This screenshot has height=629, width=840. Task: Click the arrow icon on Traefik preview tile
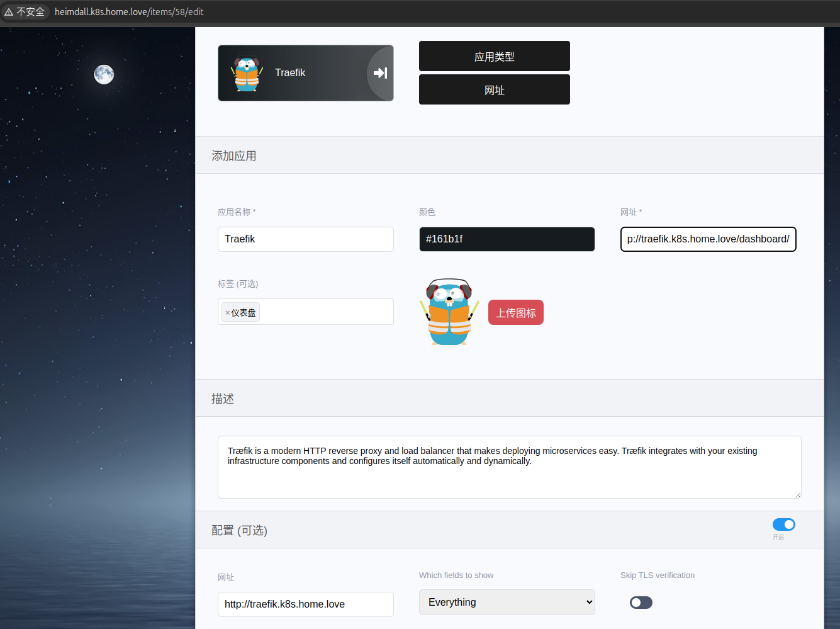coord(380,73)
